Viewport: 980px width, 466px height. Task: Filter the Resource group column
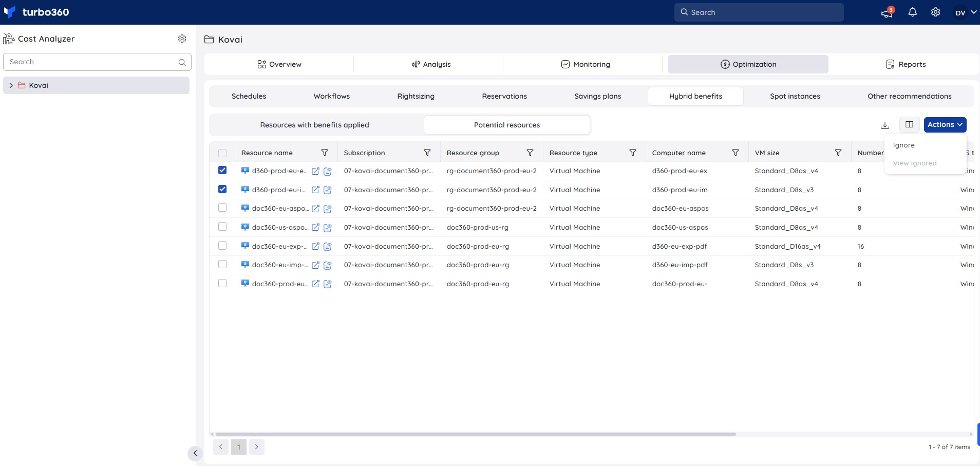coord(530,153)
